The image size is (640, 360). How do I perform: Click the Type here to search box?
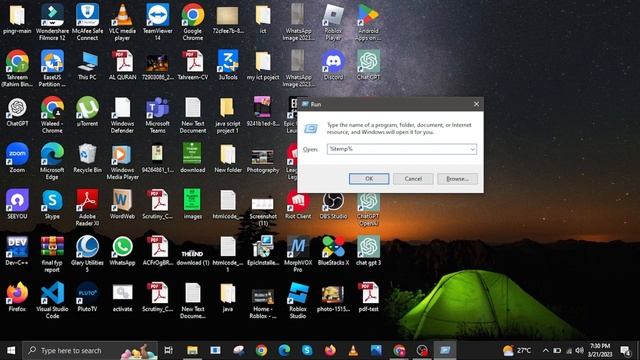[x=90, y=350]
